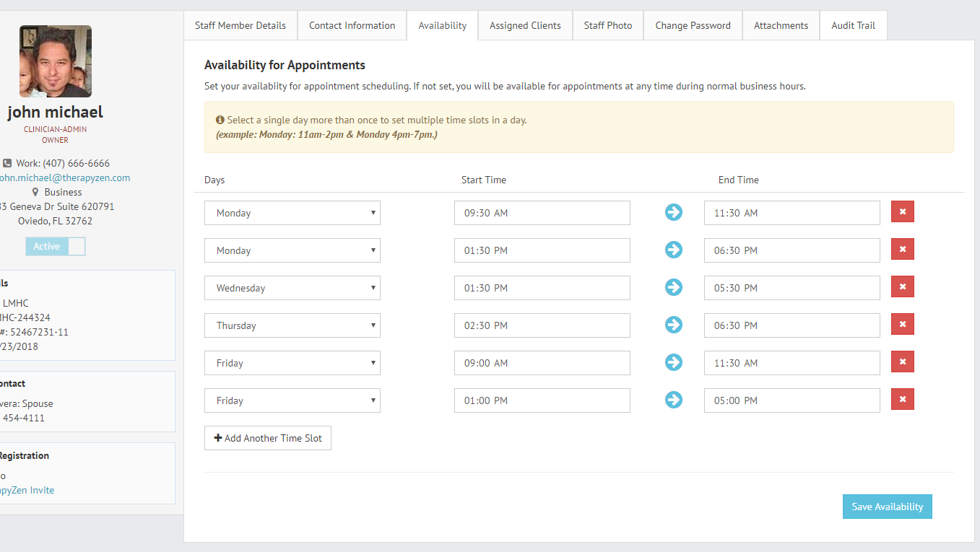980x552 pixels.
Task: Click arrow icon in Friday 09:00 AM row
Action: pos(674,362)
